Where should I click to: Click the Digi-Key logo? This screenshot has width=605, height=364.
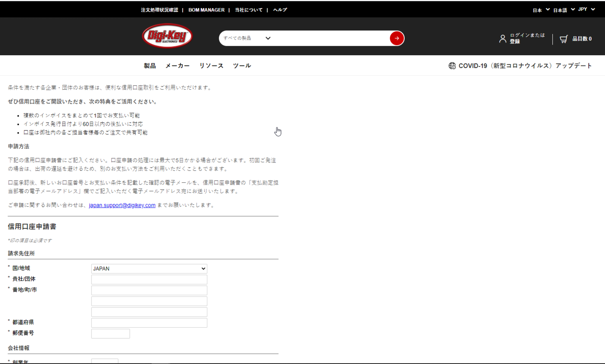pos(166,36)
